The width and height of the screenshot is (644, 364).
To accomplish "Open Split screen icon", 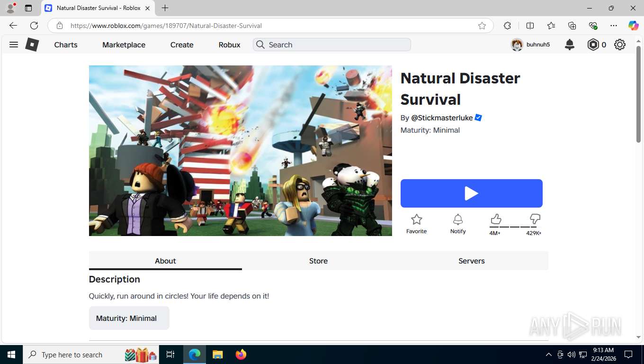I will (530, 26).
